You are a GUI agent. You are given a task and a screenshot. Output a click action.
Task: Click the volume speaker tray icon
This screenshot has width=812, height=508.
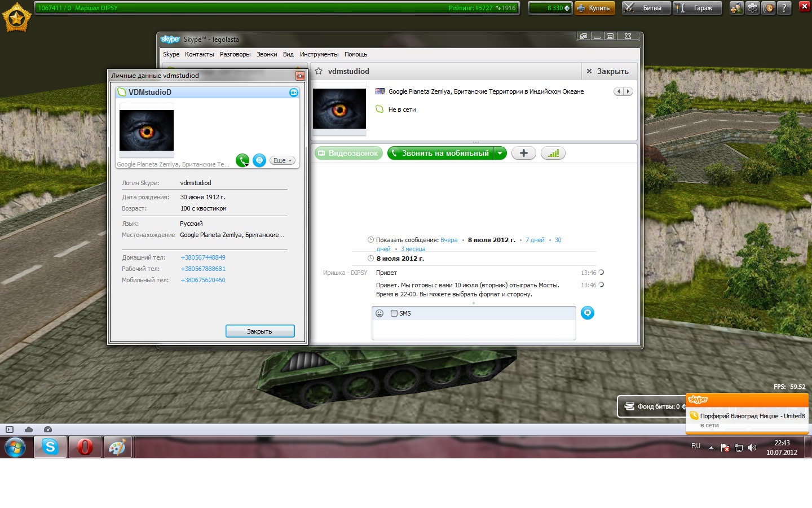click(x=752, y=448)
